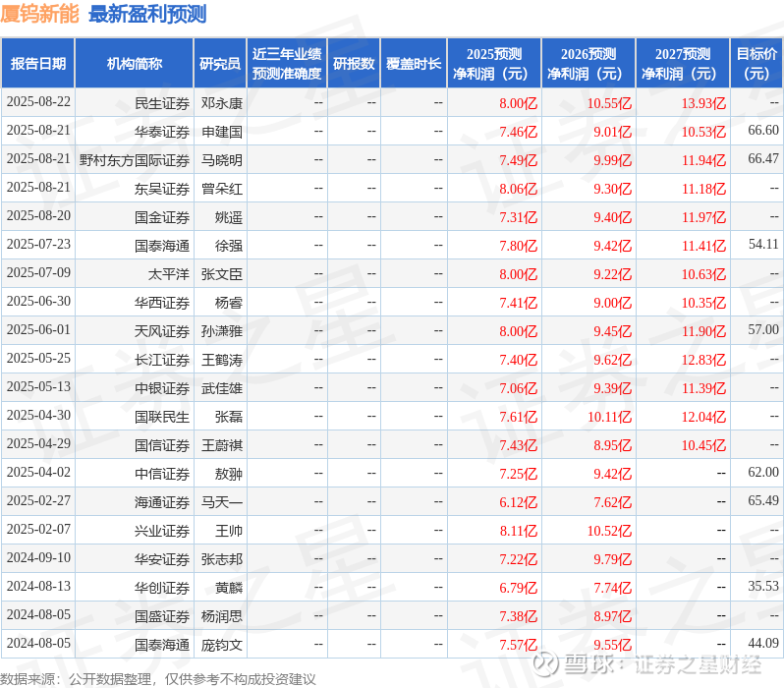Image resolution: width=784 pixels, height=688 pixels.
Task: Click target price 35.53
Action: 763,586
